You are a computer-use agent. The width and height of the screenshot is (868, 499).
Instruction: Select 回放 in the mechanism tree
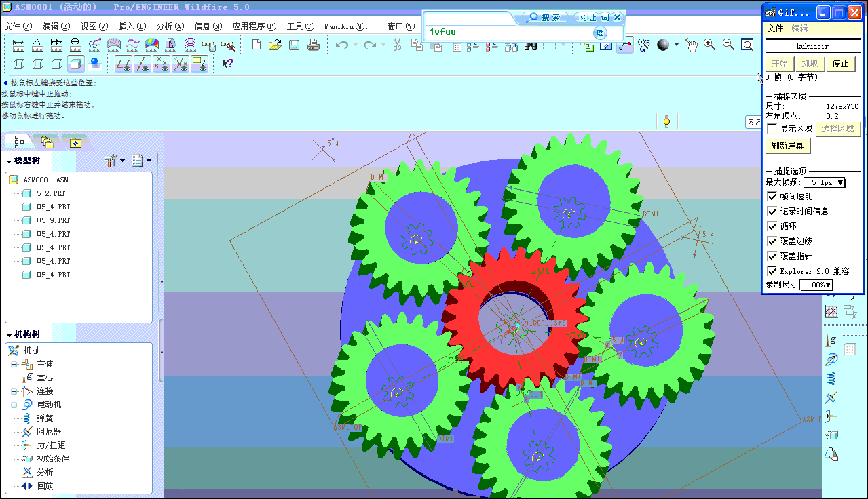tap(45, 485)
